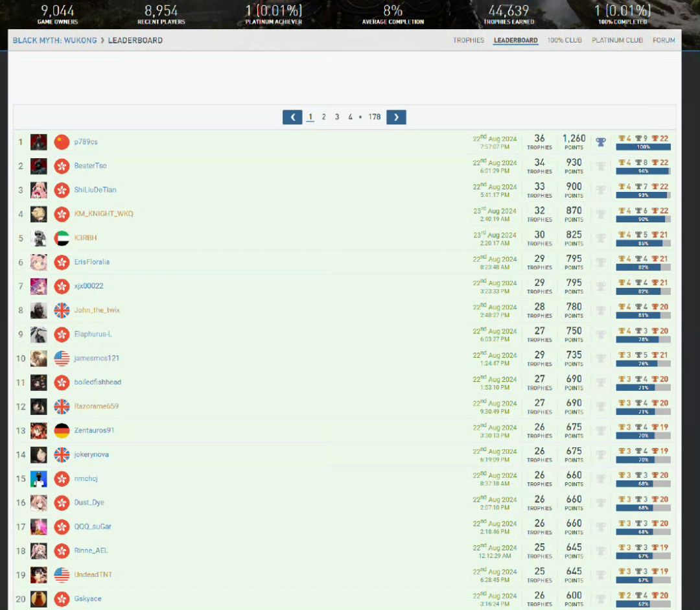Open Rinne_AEL player profile
700x610 pixels.
tap(91, 550)
